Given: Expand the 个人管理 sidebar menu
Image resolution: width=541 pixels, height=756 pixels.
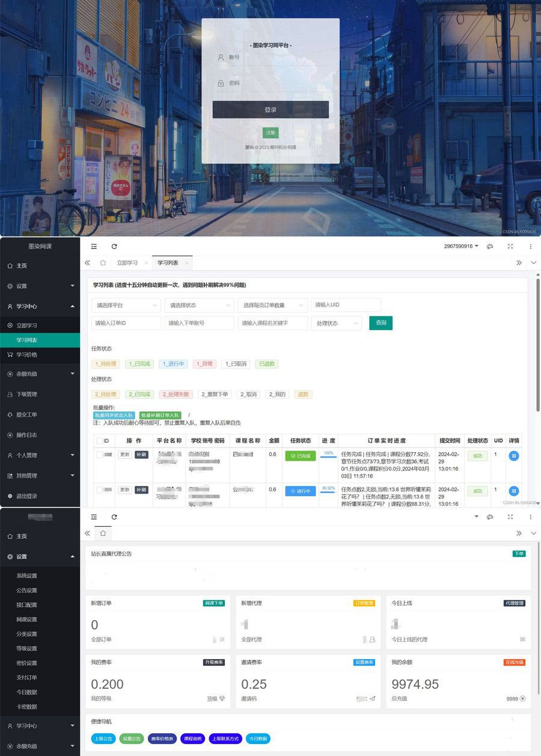Looking at the screenshot, I should tap(40, 455).
